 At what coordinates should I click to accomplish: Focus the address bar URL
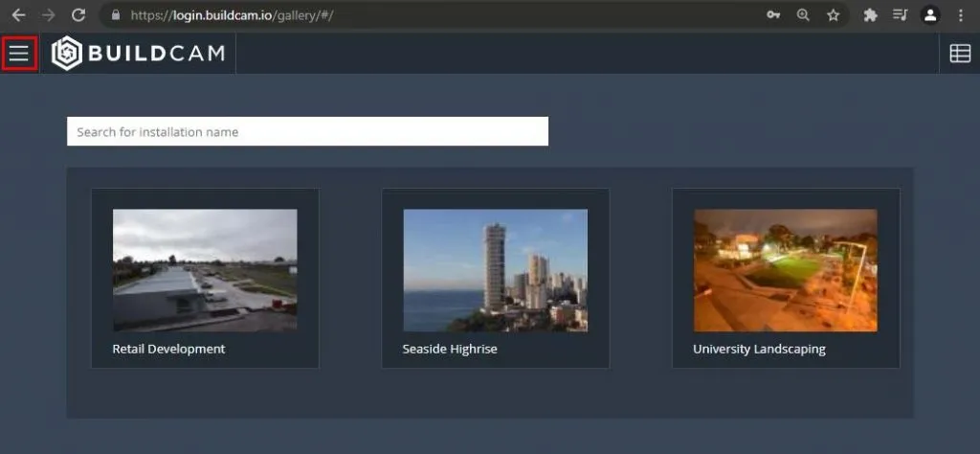(x=232, y=15)
